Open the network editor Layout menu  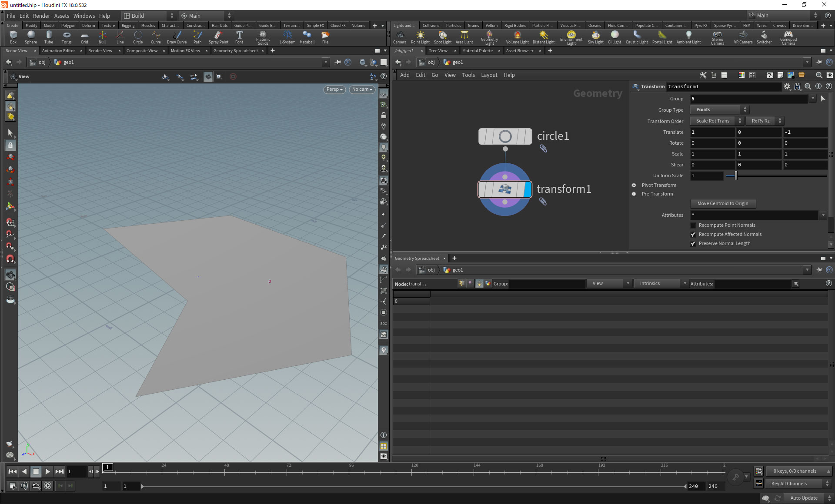point(489,75)
